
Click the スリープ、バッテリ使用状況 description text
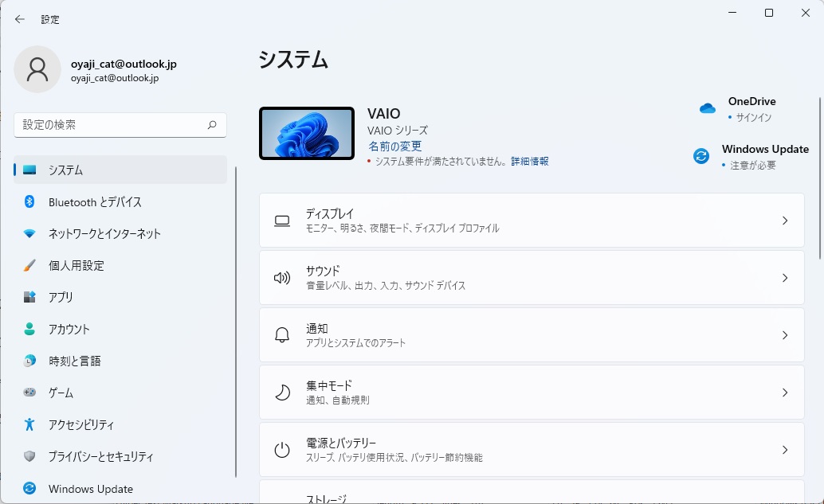[394, 458]
